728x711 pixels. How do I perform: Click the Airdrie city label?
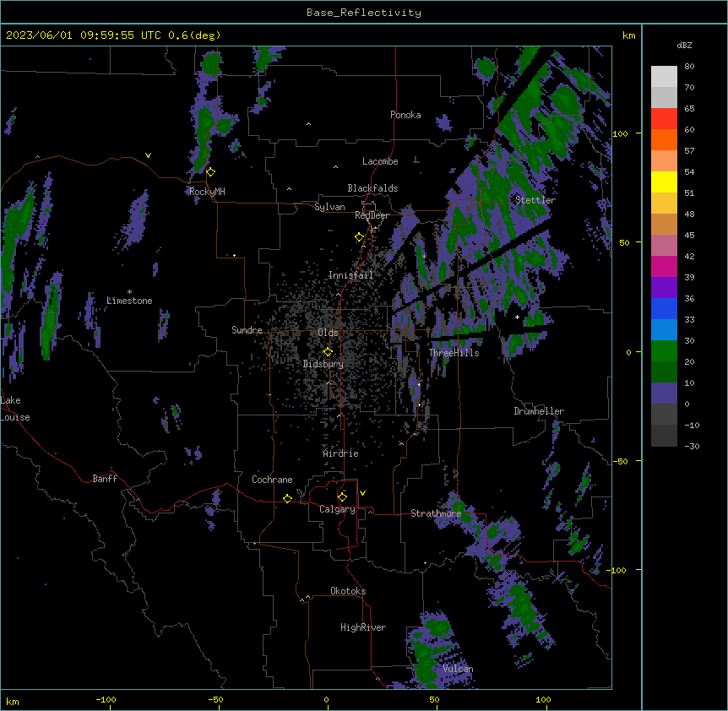pos(340,453)
